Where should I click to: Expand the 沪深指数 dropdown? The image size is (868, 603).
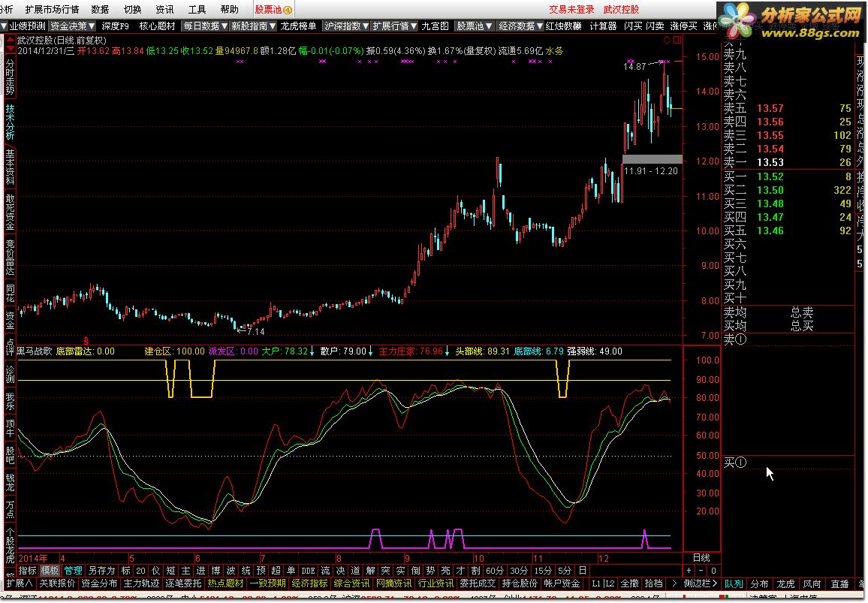coord(347,26)
